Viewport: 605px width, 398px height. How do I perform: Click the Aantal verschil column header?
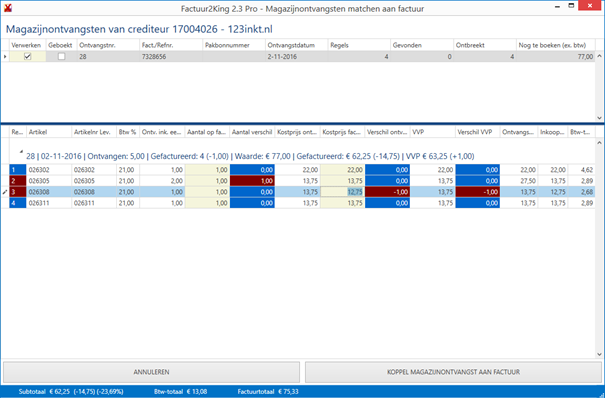pyautogui.click(x=252, y=132)
